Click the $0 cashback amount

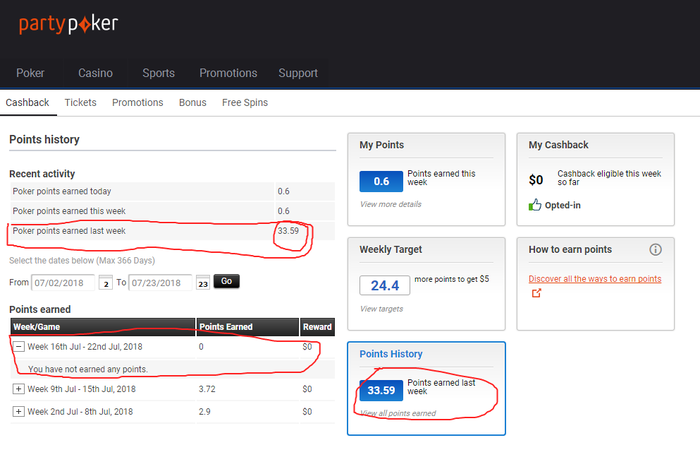(x=536, y=180)
